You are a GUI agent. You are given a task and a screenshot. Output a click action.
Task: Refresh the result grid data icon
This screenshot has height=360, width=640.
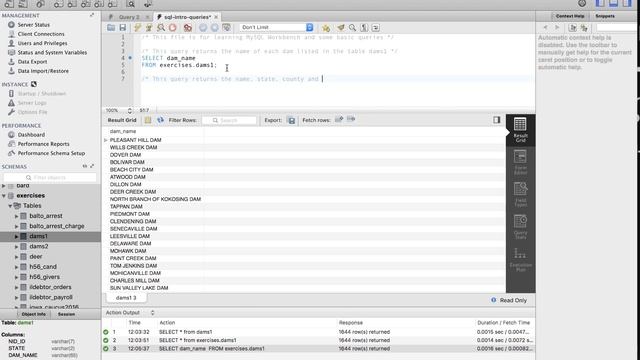160,120
